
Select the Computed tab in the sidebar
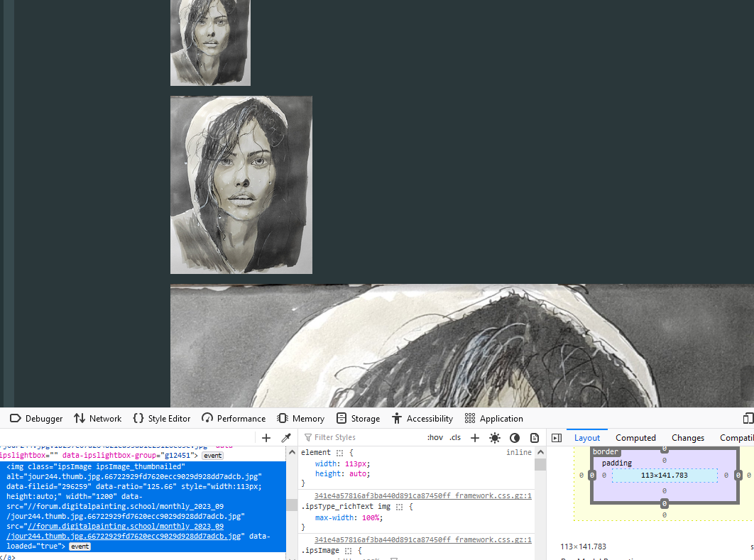[x=635, y=438]
